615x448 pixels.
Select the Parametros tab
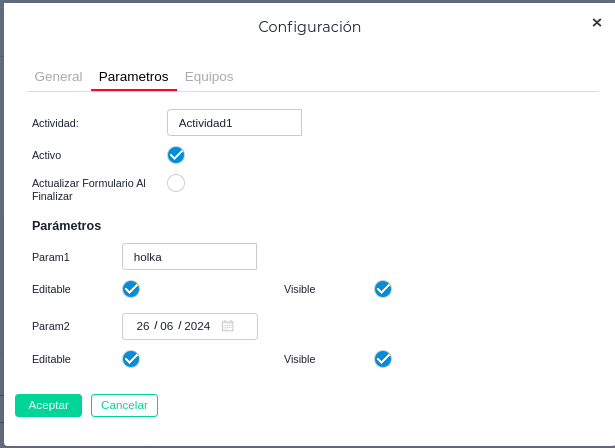point(133,76)
